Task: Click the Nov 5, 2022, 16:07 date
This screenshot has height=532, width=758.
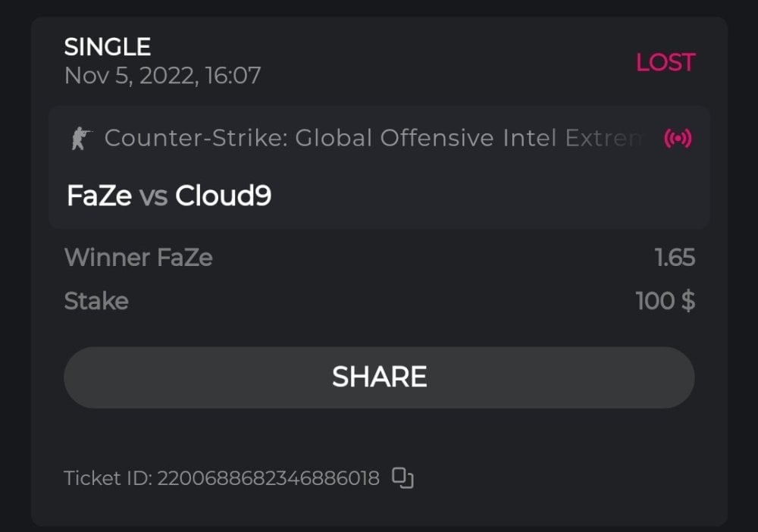Action: pos(162,76)
